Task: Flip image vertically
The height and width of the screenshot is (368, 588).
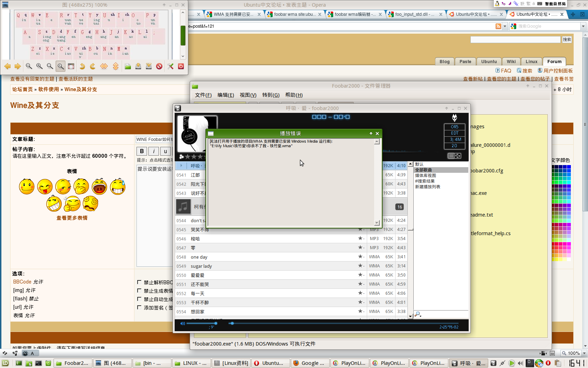Action: [x=115, y=66]
